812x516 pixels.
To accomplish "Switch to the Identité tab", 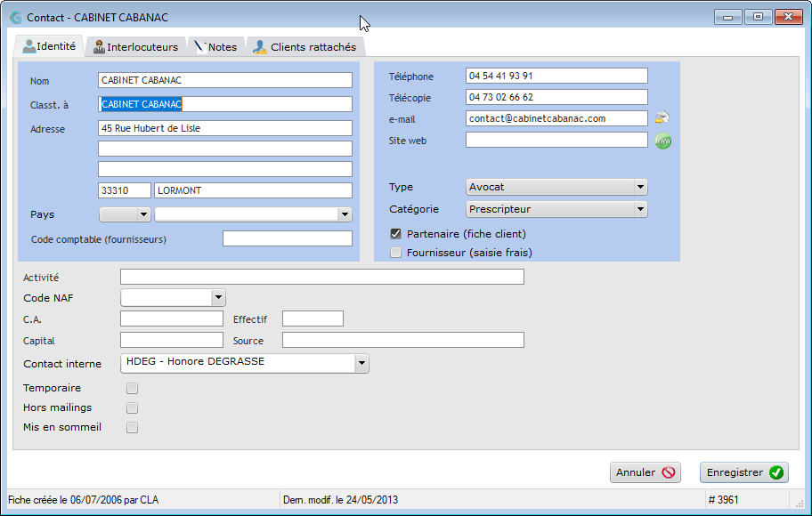I will [49, 46].
